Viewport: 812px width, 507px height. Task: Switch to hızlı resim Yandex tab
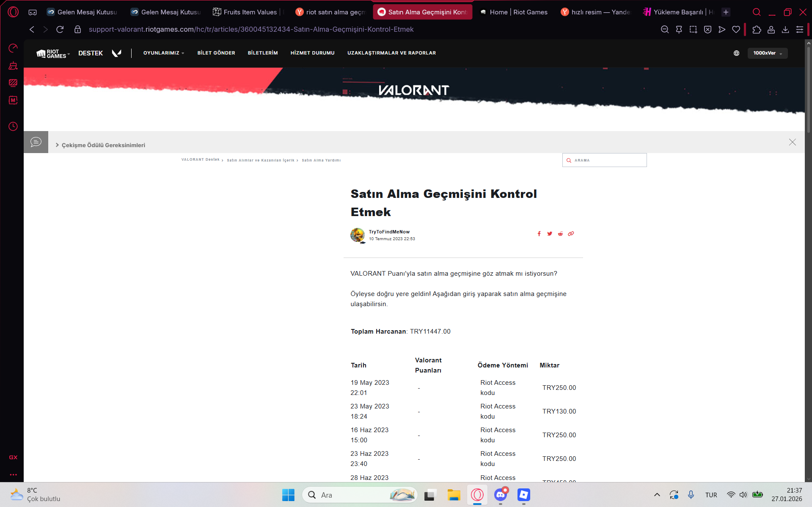pyautogui.click(x=596, y=12)
